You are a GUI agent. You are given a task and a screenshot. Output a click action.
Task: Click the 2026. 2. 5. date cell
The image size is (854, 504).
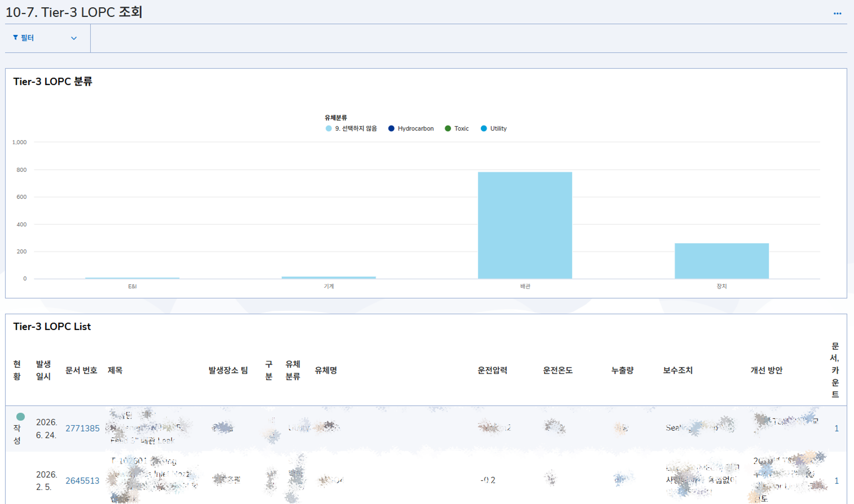(46, 481)
